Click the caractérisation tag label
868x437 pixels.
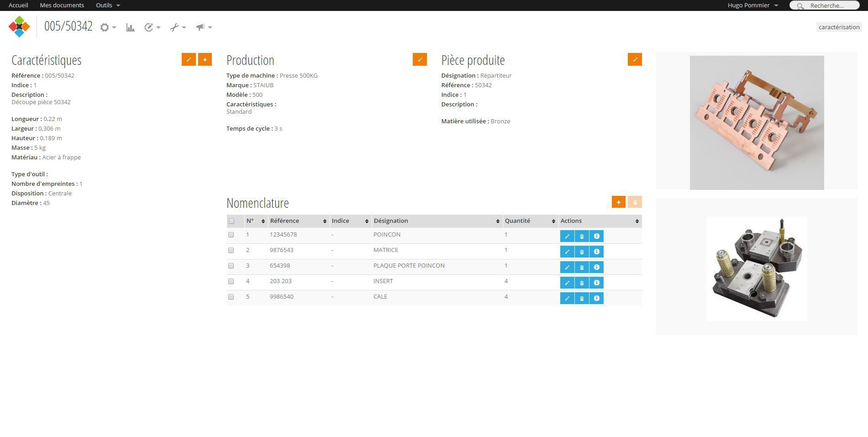click(x=839, y=27)
